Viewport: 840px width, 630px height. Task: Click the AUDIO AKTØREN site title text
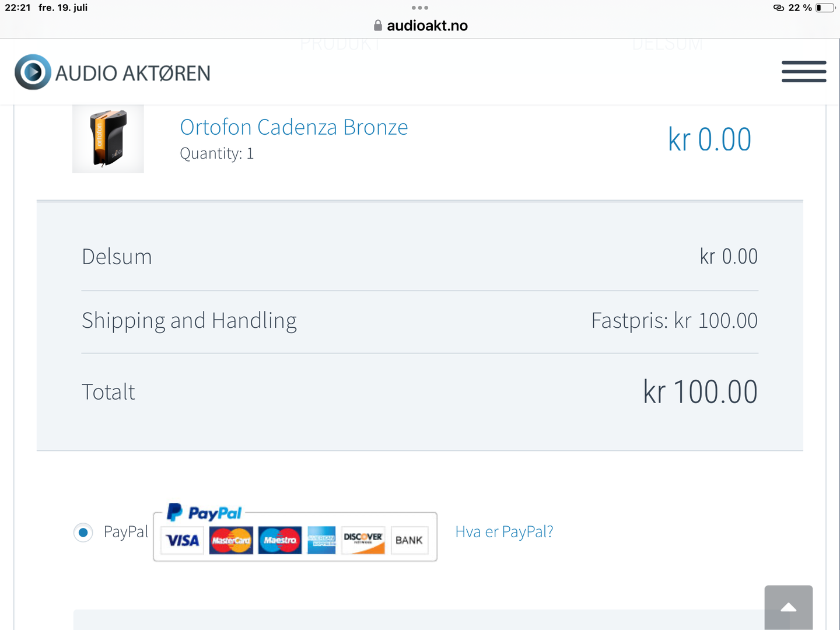pyautogui.click(x=133, y=73)
